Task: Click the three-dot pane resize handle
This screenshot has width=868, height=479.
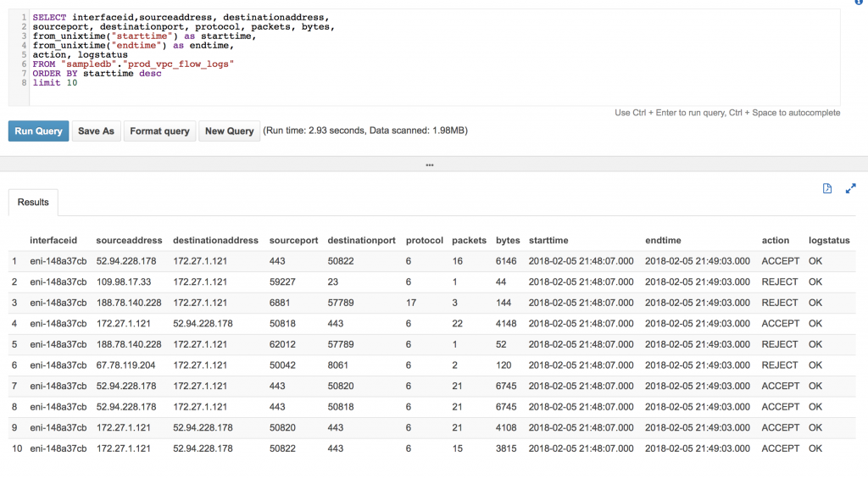Action: point(430,164)
